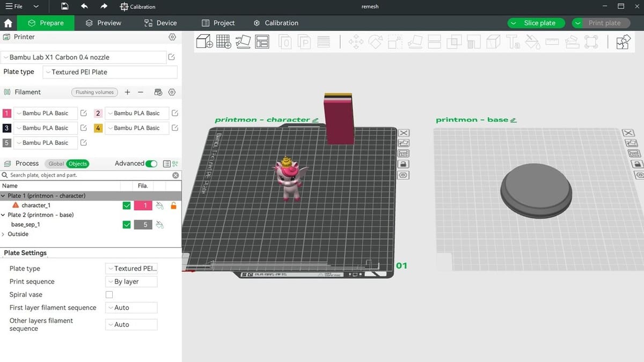Select the Scale tool icon
The image size is (644, 362).
tap(396, 42)
